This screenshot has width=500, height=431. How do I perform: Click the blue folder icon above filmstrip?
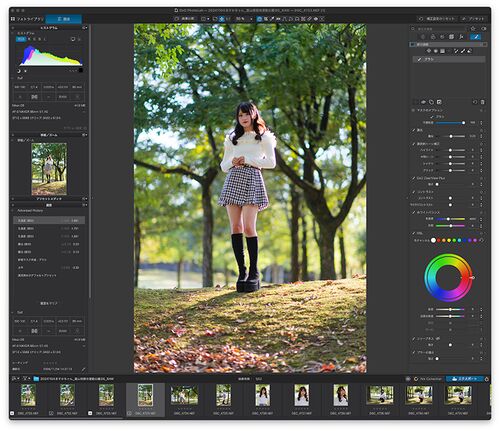point(36,379)
